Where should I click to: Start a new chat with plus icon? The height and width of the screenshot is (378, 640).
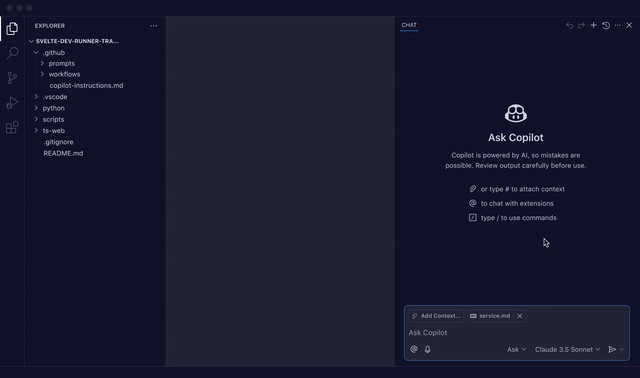click(593, 25)
